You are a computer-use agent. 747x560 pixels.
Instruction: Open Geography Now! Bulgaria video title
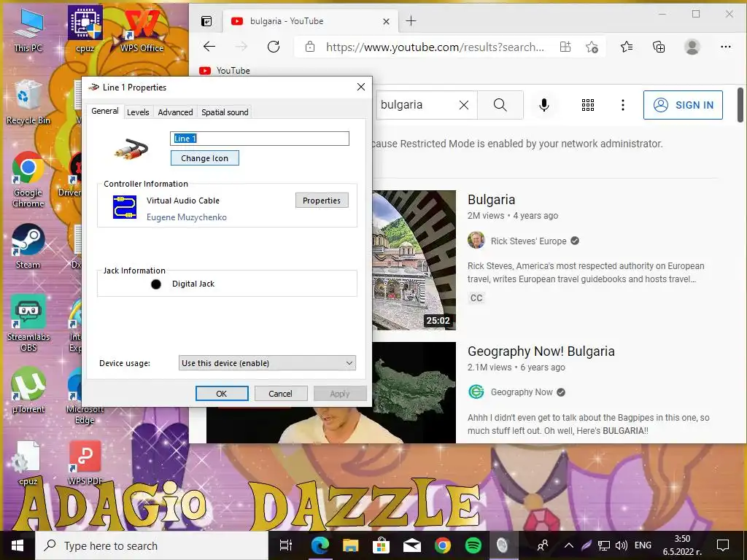coord(541,351)
